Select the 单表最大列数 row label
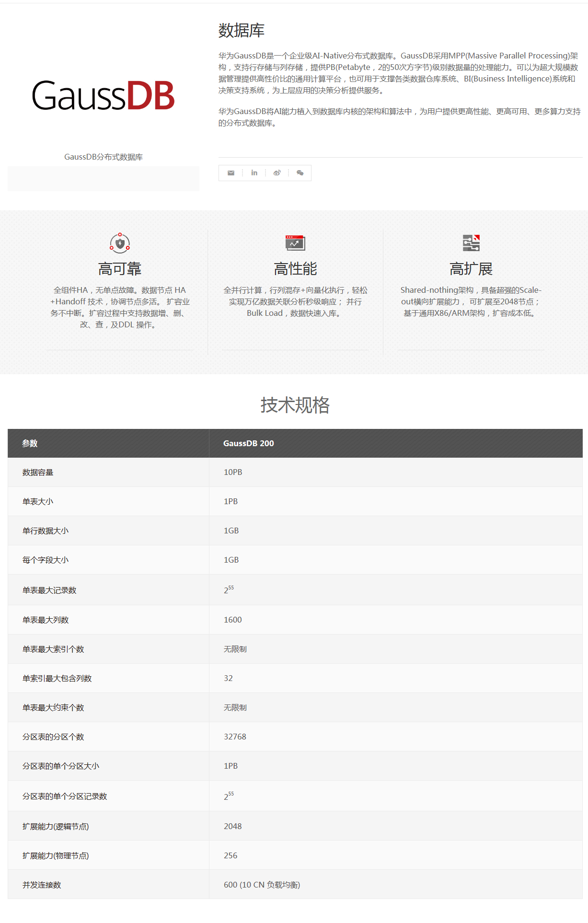Image resolution: width=588 pixels, height=923 pixels. pos(46,620)
